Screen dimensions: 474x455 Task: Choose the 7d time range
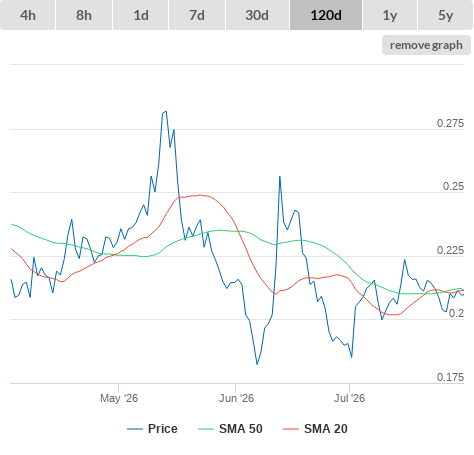click(197, 15)
